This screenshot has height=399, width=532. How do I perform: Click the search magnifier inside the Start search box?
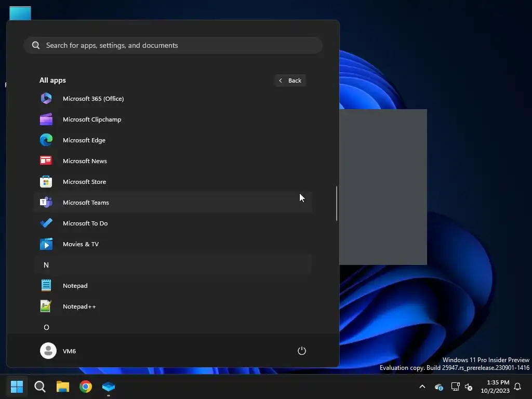(36, 45)
